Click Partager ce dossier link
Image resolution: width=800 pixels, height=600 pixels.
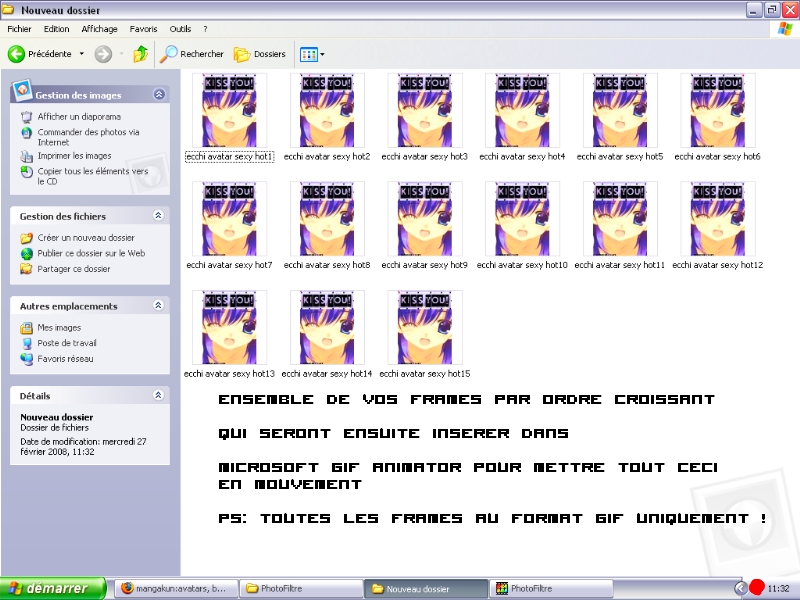click(73, 269)
